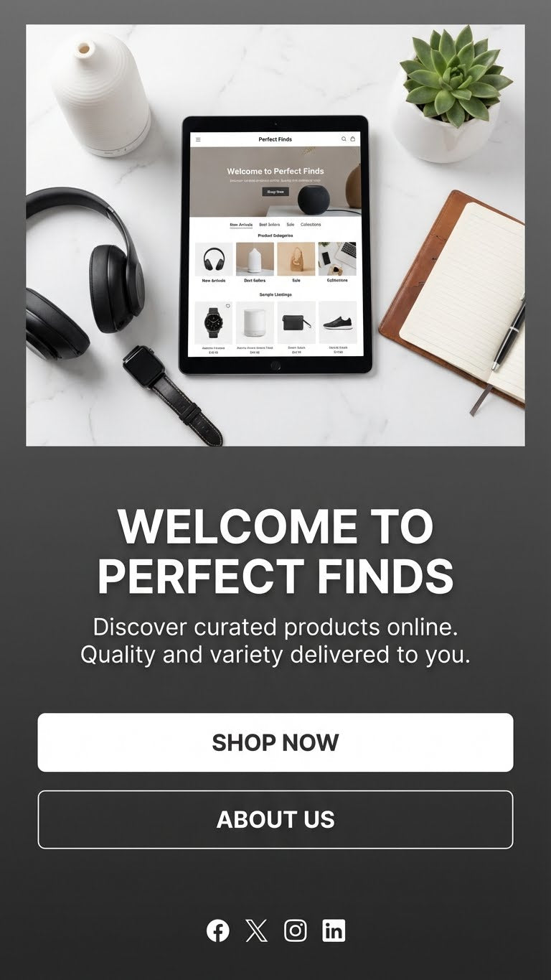The width and height of the screenshot is (551, 980).
Task: Open the shopping bag icon on tablet screen
Action: coord(353,139)
